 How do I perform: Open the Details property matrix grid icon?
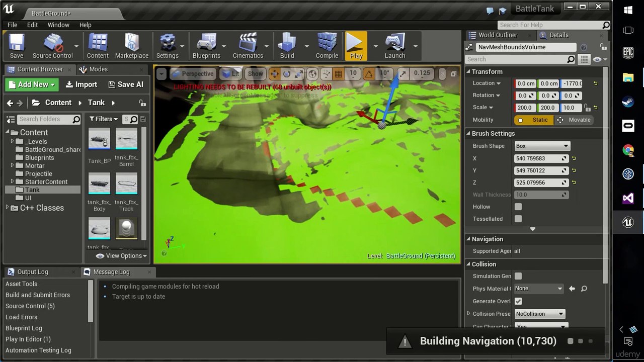coord(584,59)
